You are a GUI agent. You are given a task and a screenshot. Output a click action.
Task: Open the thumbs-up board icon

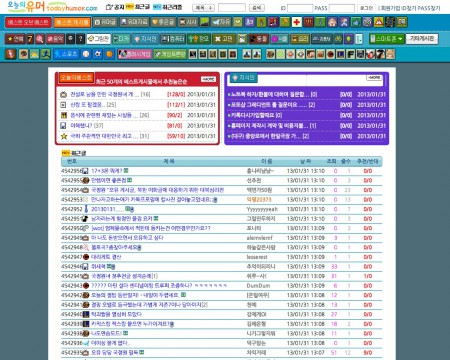356,22
